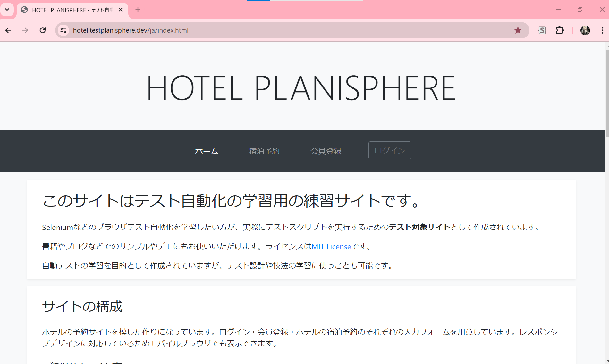Click heading このサイトはテスト自動化の学習用の練習サイトです。
The height and width of the screenshot is (364, 609).
(232, 201)
